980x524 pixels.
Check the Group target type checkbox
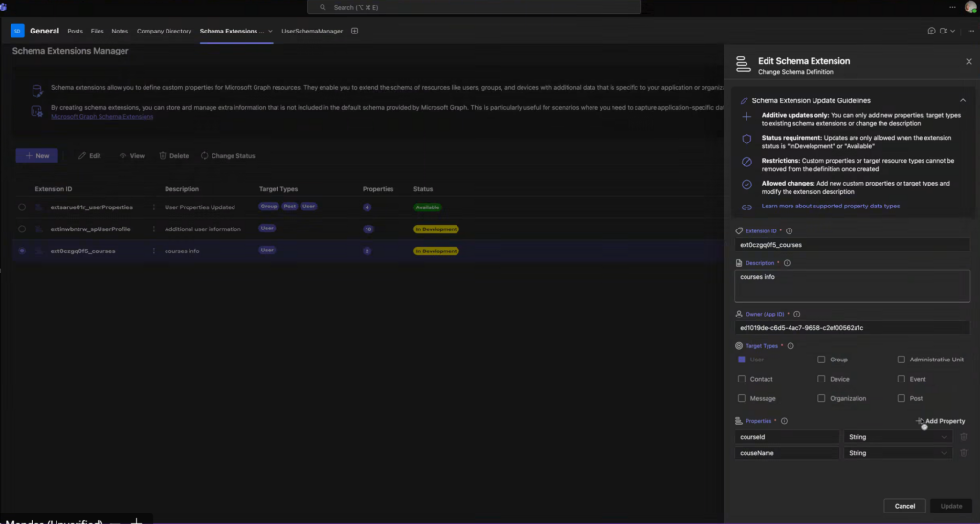point(821,360)
